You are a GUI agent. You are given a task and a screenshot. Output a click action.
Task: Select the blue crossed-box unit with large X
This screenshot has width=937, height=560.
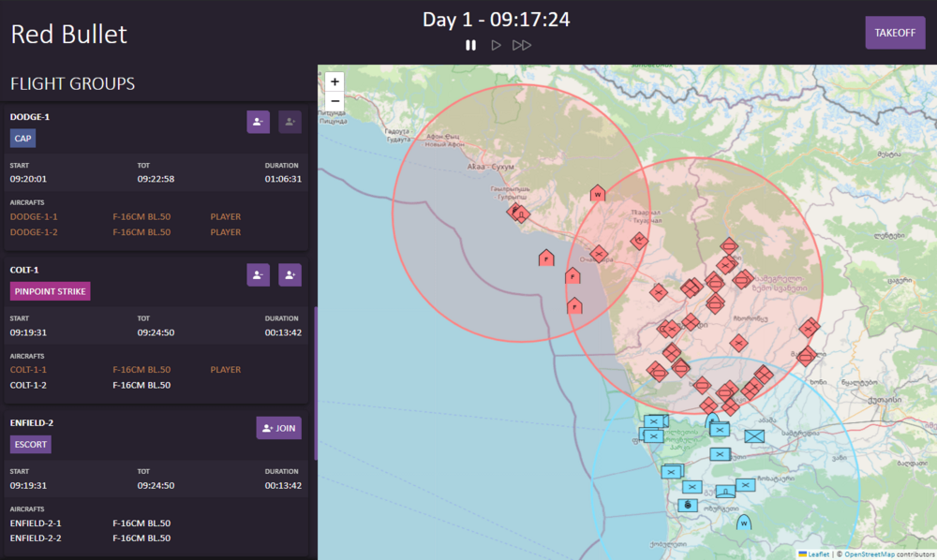754,436
